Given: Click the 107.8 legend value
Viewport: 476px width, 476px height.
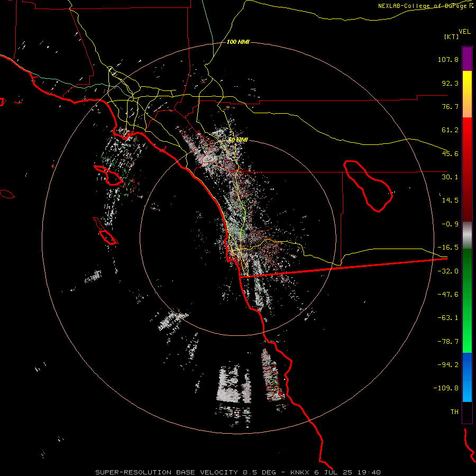Looking at the screenshot, I should 448,59.
